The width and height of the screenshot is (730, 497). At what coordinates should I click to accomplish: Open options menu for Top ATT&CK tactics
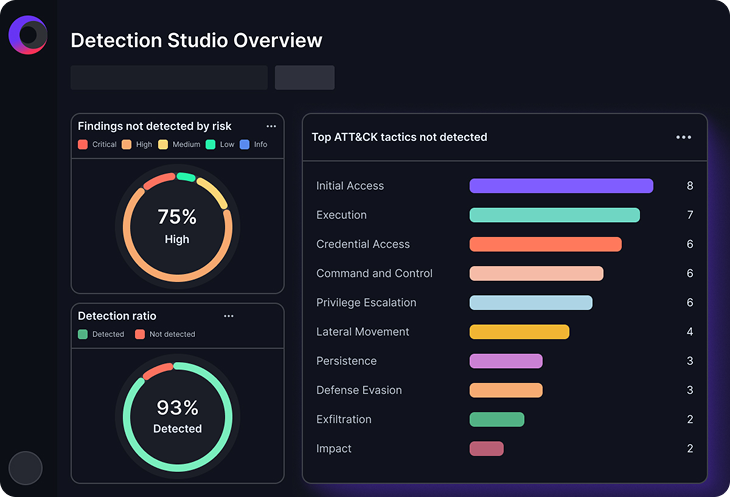(683, 137)
